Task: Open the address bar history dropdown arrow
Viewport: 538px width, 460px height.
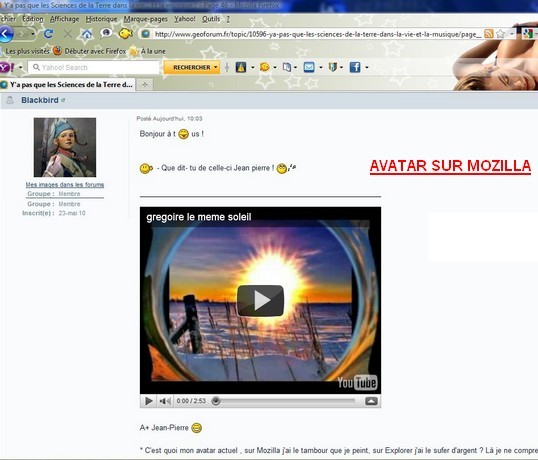Action: 512,34
